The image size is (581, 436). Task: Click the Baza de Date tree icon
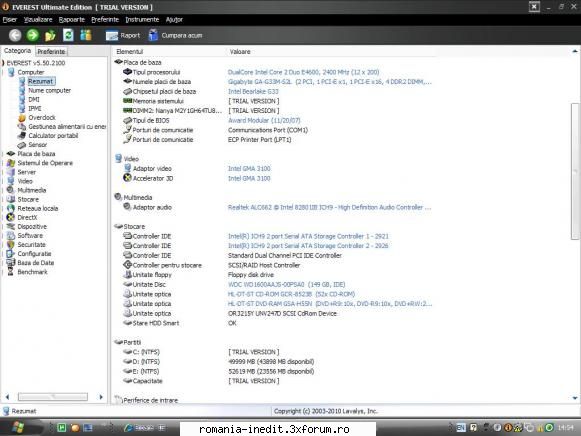tap(11, 263)
